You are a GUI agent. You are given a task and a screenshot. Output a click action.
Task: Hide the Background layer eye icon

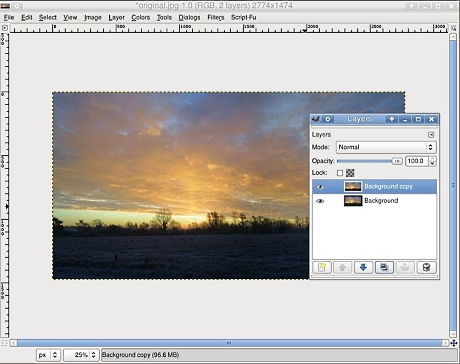(x=320, y=201)
